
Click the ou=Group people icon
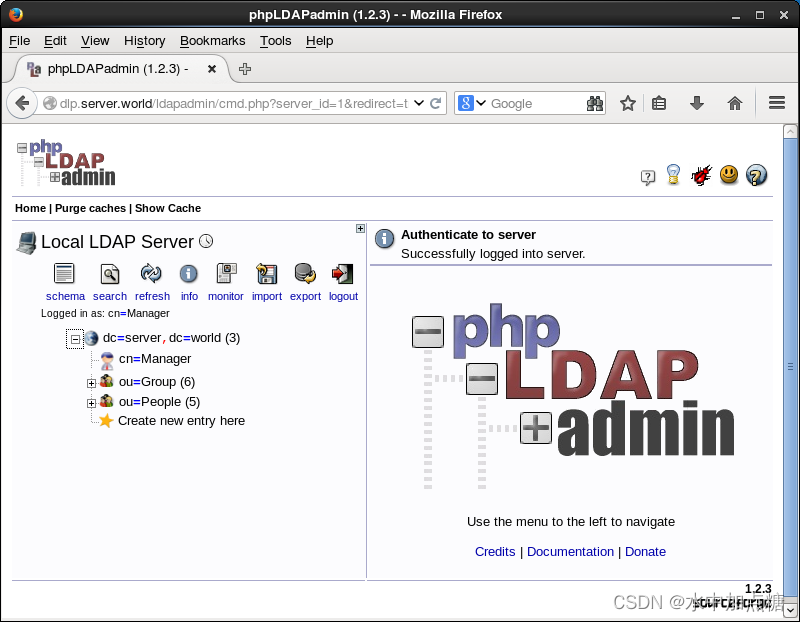107,381
